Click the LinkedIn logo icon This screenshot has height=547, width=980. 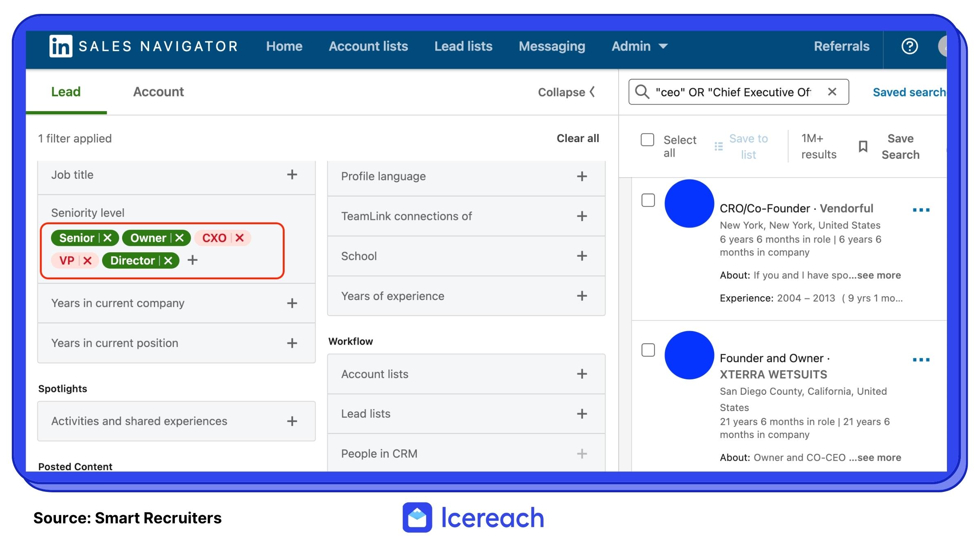[x=60, y=46]
